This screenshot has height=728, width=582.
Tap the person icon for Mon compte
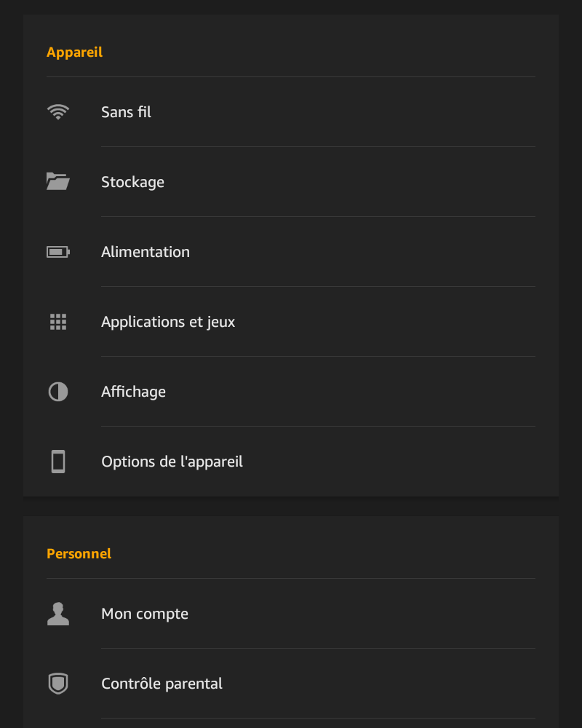click(x=58, y=614)
